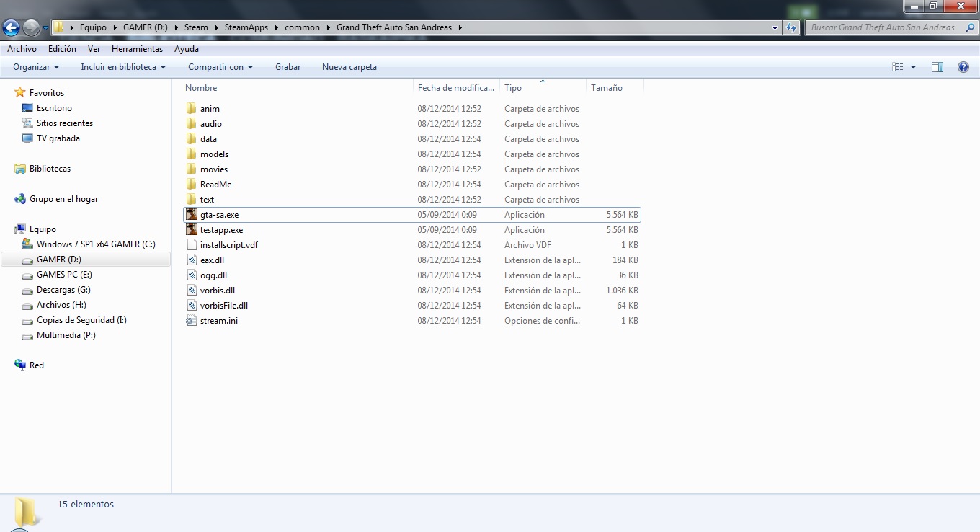The height and width of the screenshot is (532, 980).
Task: Click the vorbis.dll file icon
Action: coord(192,291)
